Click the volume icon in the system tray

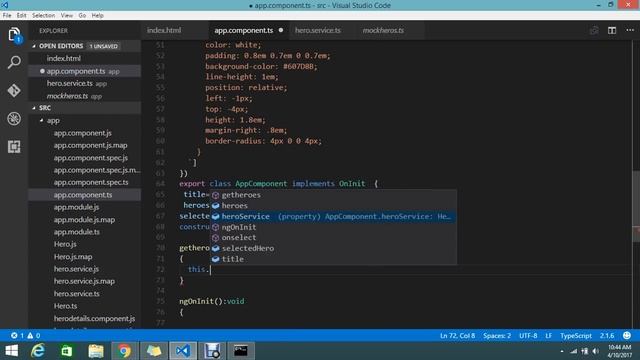(x=596, y=351)
